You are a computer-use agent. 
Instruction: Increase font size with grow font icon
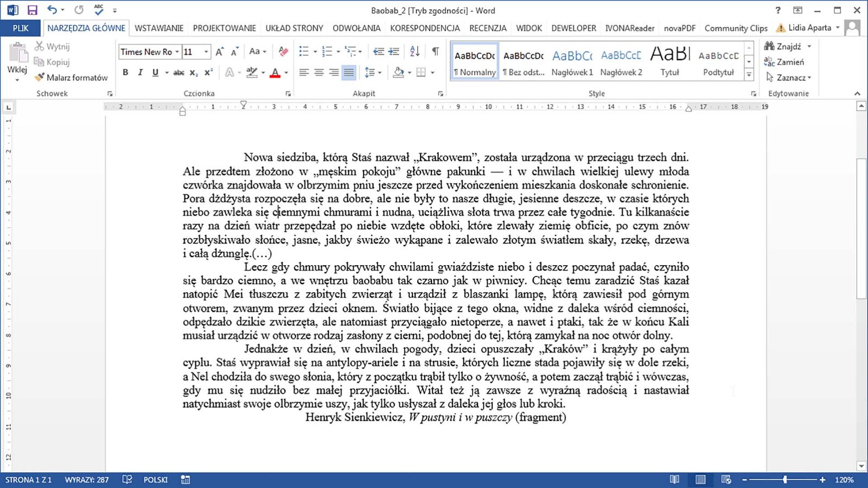click(219, 52)
